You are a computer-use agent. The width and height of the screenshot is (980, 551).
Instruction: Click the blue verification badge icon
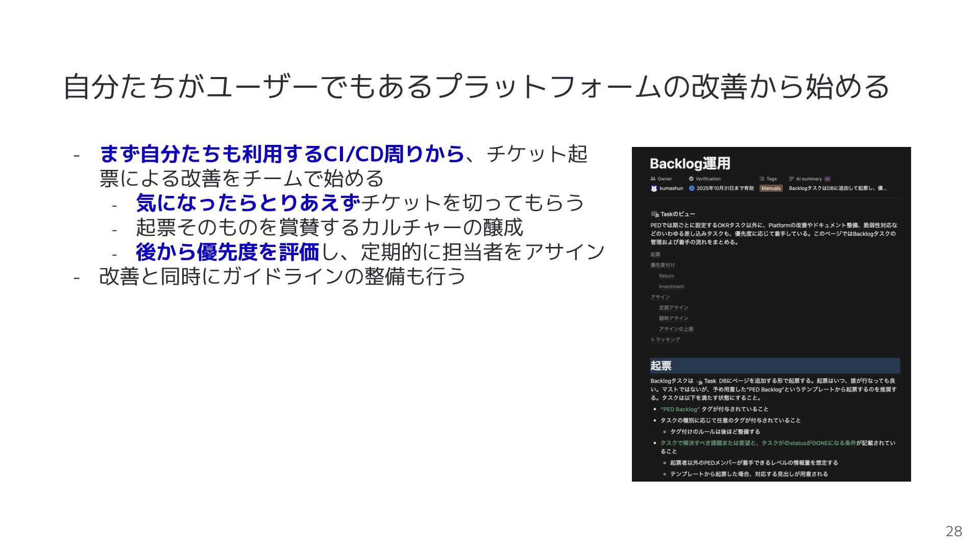click(x=692, y=188)
